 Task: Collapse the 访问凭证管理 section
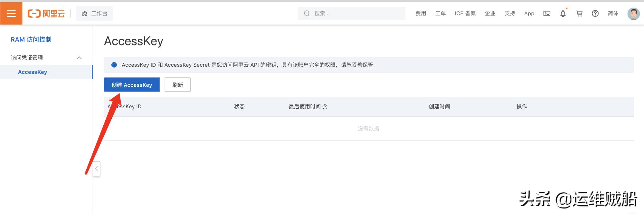(x=79, y=58)
